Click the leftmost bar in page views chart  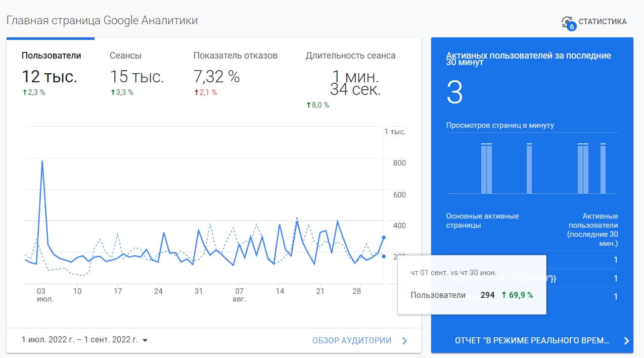tap(484, 169)
